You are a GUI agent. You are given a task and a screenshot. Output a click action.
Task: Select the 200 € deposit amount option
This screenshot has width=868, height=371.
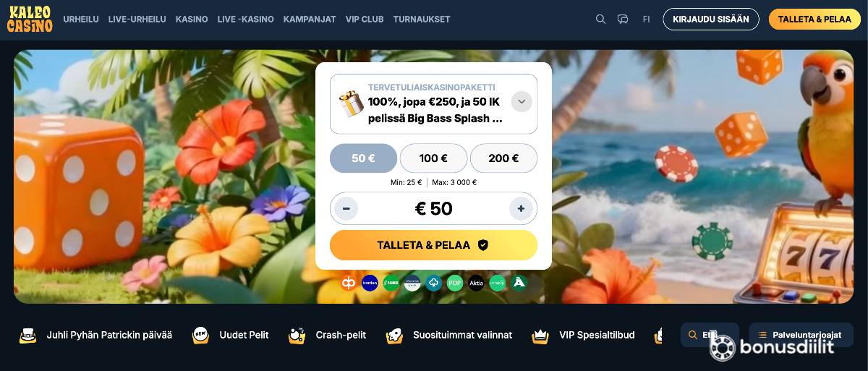point(503,158)
